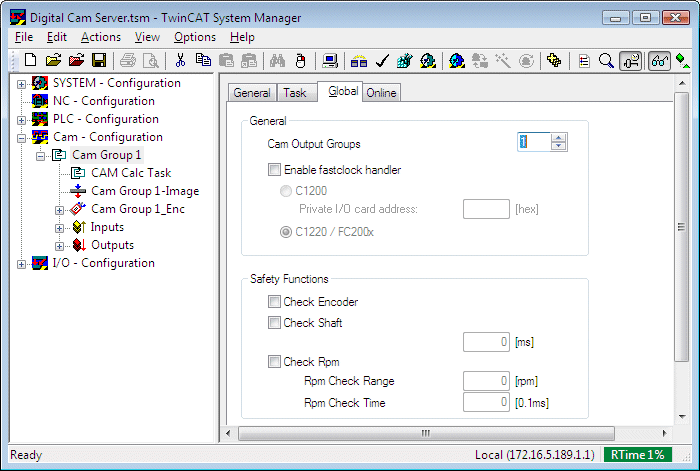Screen dimensions: 700x471
Task: Collapse the Cam Group 1 node
Action: 40,156
